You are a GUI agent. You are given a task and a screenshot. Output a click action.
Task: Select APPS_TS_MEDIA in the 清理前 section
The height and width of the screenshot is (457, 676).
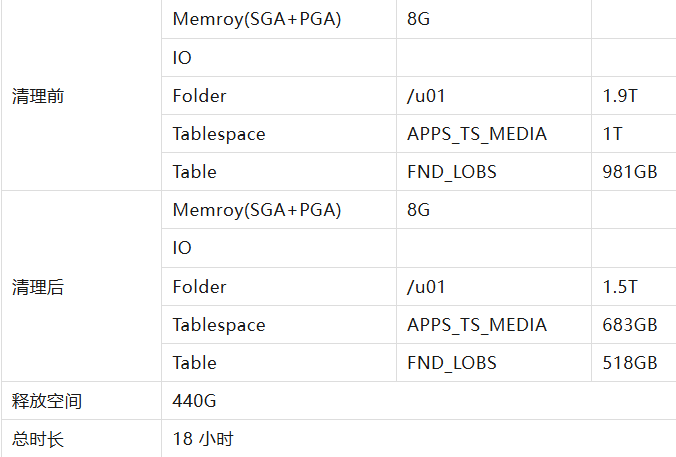coord(477,134)
